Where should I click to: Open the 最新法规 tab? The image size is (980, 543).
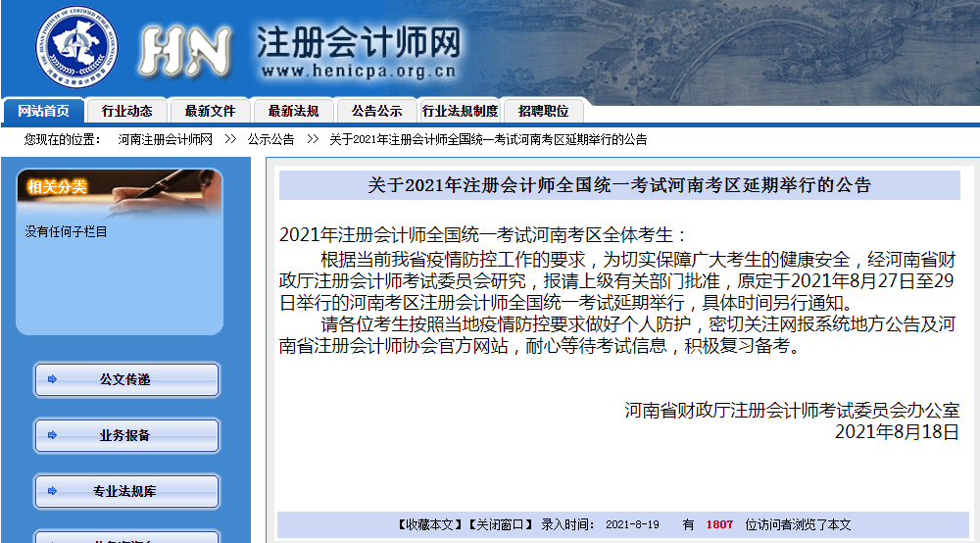click(293, 111)
